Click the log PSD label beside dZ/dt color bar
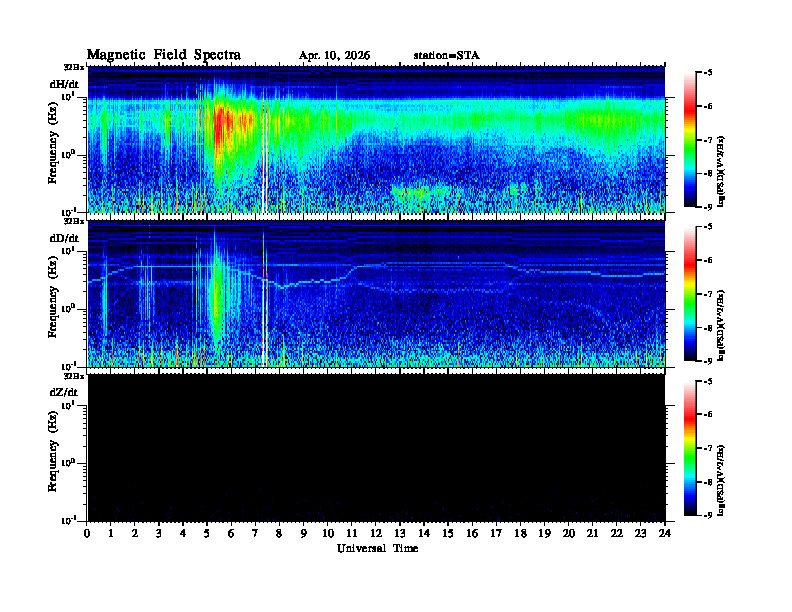Screen dimensions: 792x612 tap(722, 480)
